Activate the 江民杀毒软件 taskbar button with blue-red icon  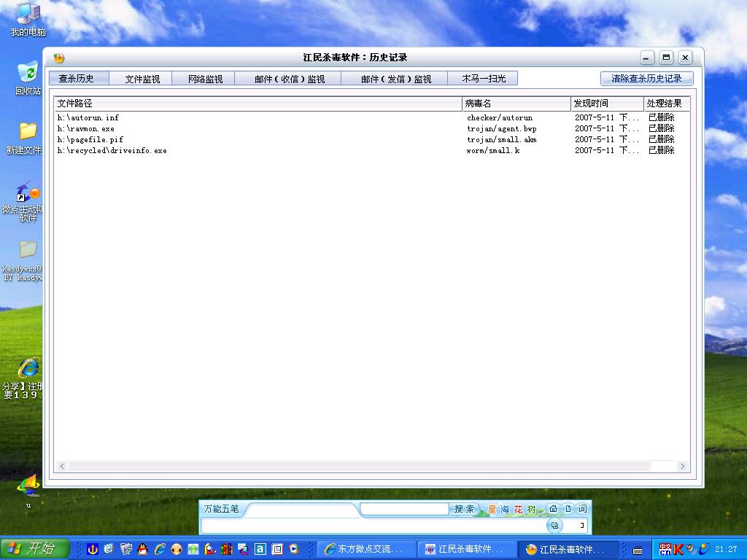coord(468,549)
